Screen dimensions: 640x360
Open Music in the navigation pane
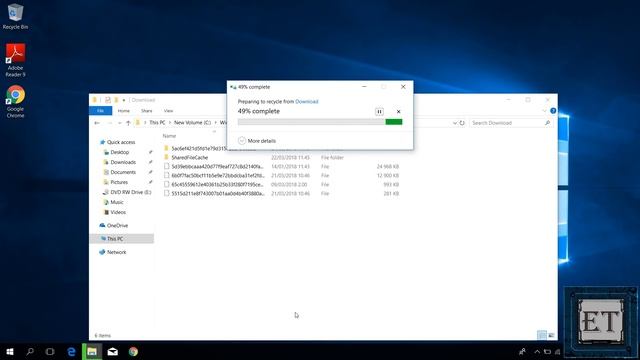[116, 202]
